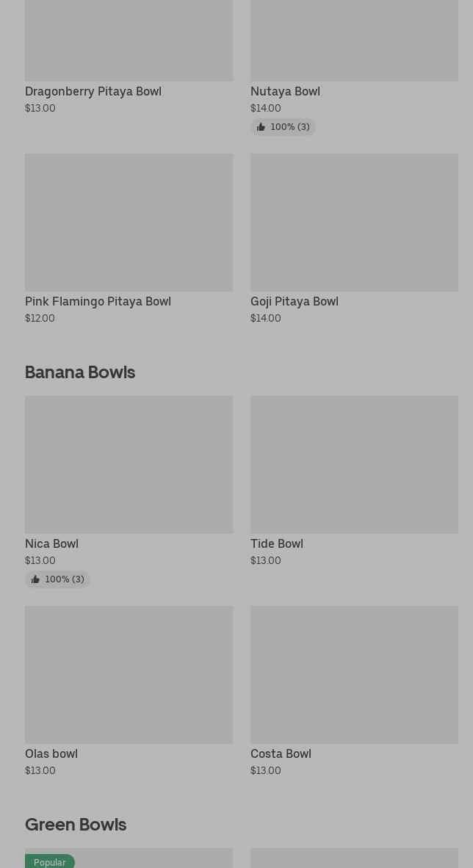Viewport: 473px width, 868px height.
Task: Click the Goji Pitaya Bowl image
Action: pyautogui.click(x=354, y=222)
